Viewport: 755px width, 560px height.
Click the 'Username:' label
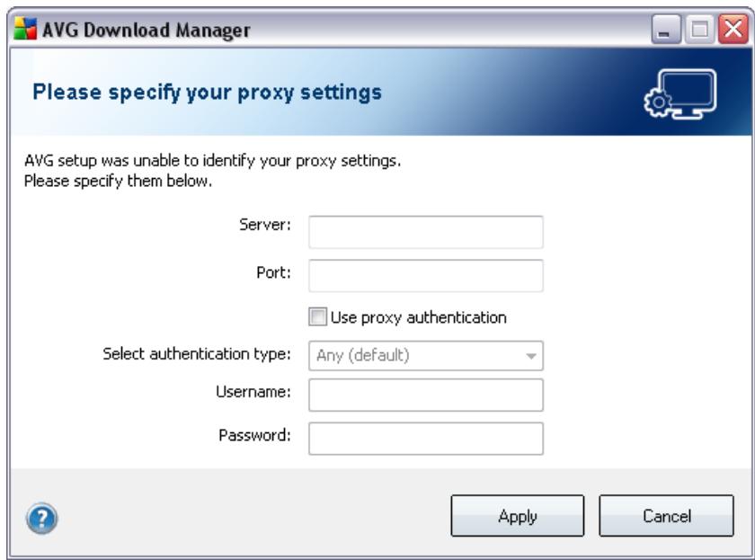pos(253,392)
